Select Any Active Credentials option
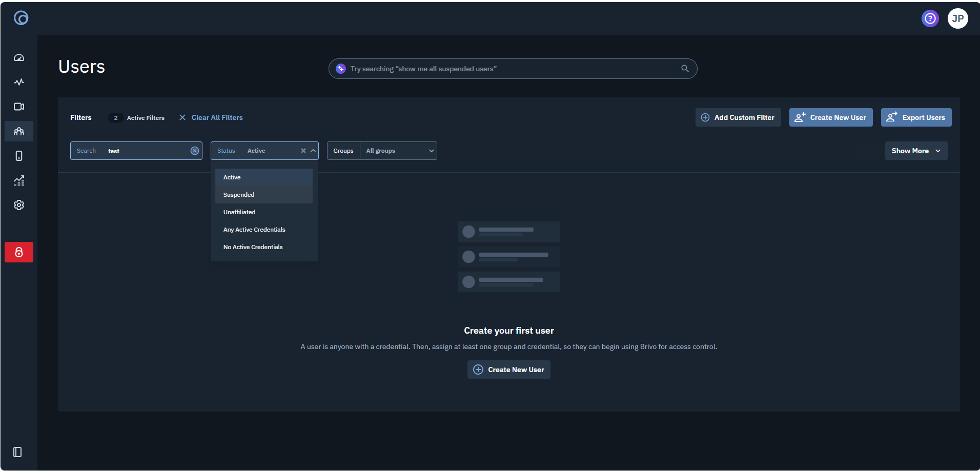Viewport: 980px width, 471px height. [x=264, y=230]
